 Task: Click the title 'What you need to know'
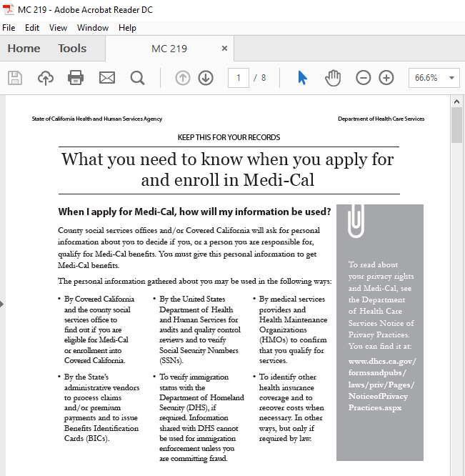tap(228, 169)
